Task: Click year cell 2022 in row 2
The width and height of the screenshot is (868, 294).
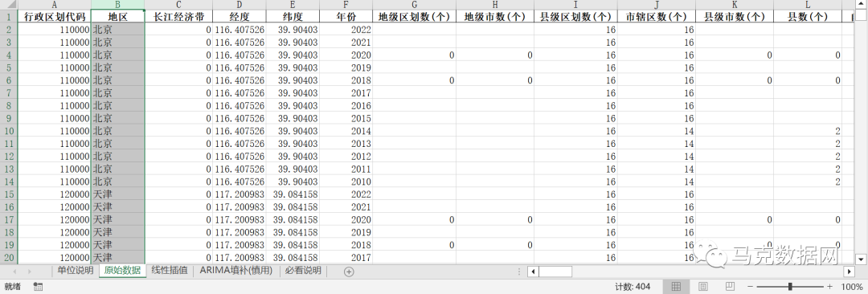Action: click(346, 30)
